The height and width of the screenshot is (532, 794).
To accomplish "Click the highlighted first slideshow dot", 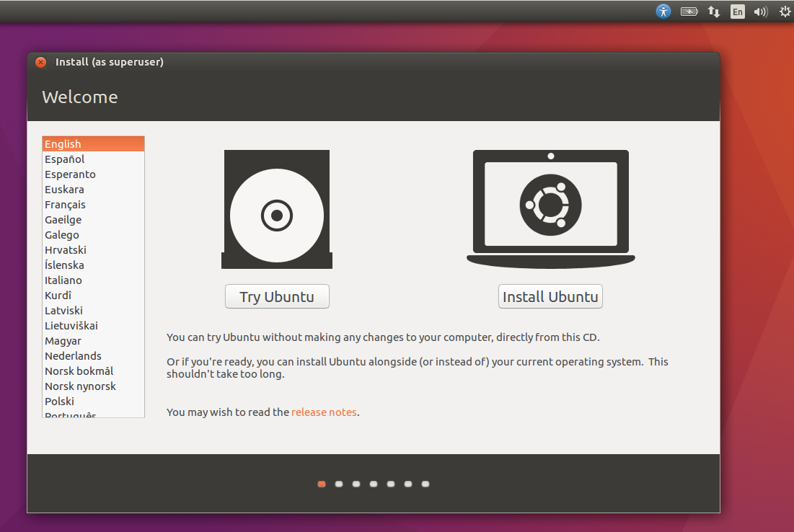I will coord(321,484).
